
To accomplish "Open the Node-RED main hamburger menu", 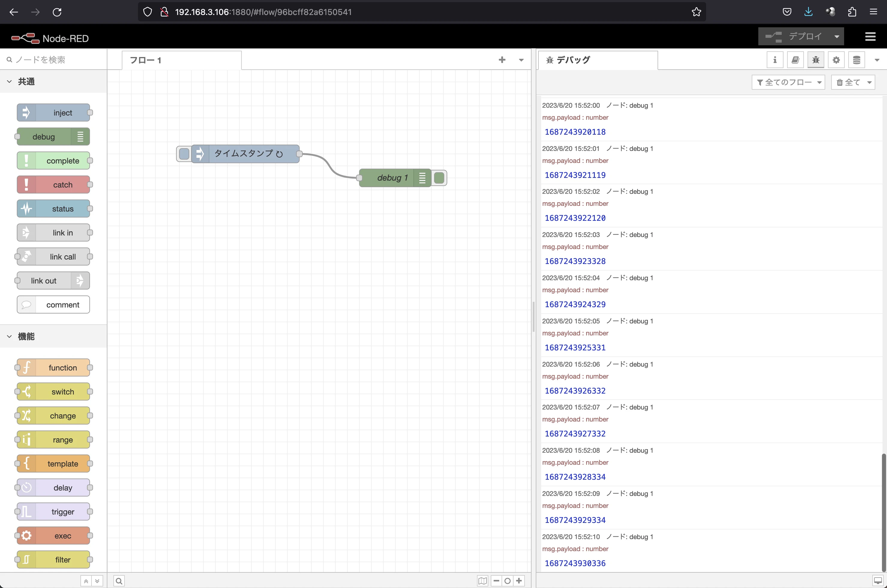I will click(x=870, y=37).
